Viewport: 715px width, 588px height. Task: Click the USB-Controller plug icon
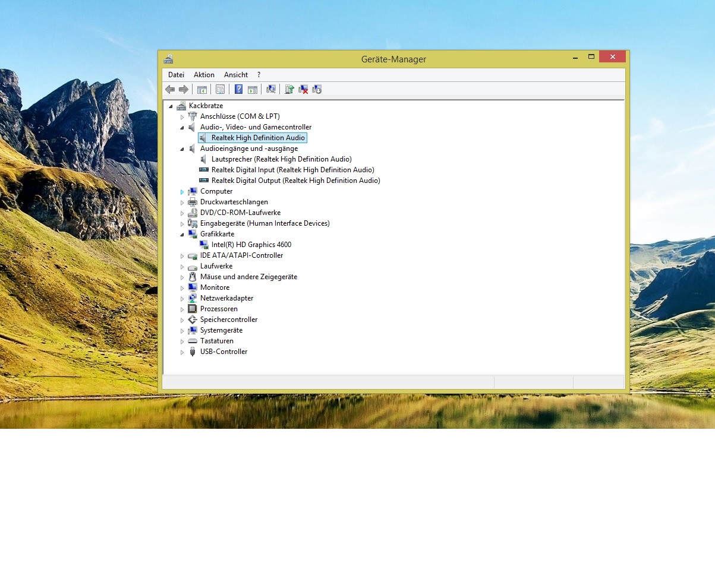point(193,352)
